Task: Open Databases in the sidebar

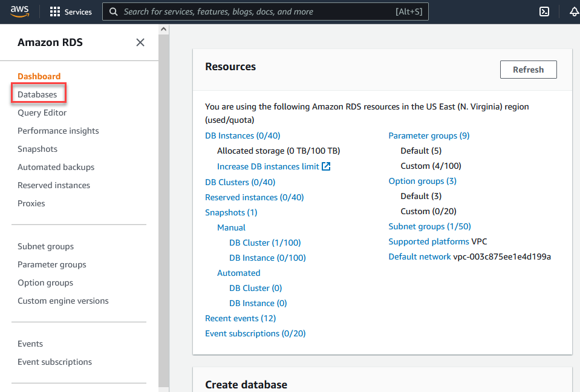Action: (37, 94)
